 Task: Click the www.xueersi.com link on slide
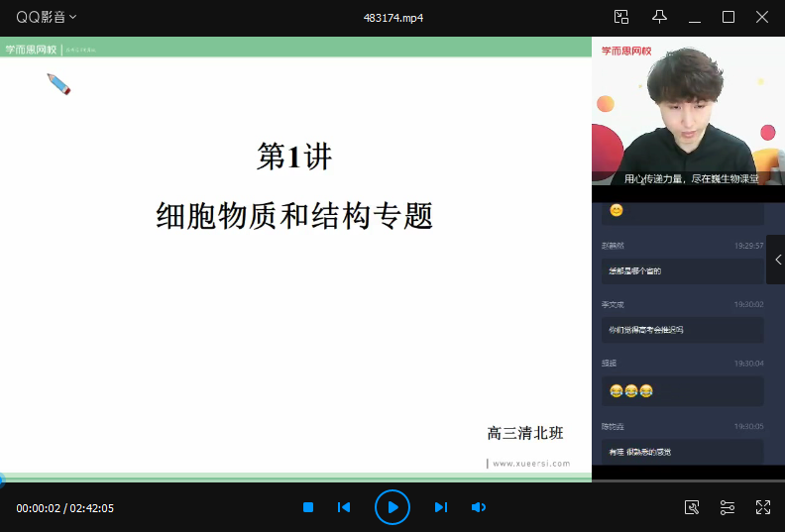[531, 463]
